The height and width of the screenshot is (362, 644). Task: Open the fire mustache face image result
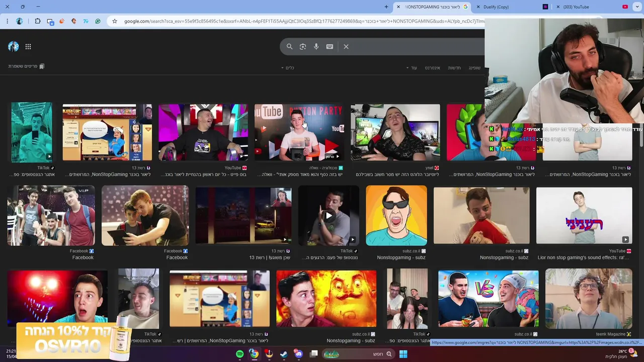326,299
